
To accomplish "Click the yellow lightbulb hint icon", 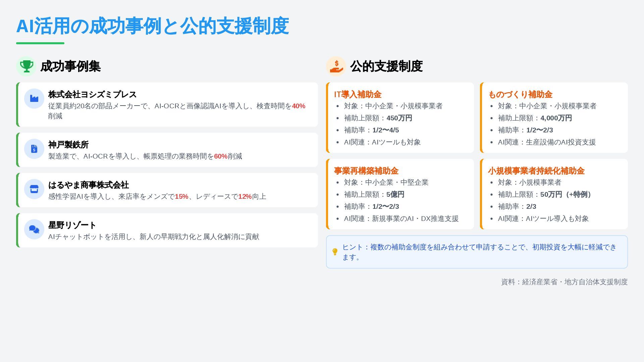I will [x=335, y=252].
